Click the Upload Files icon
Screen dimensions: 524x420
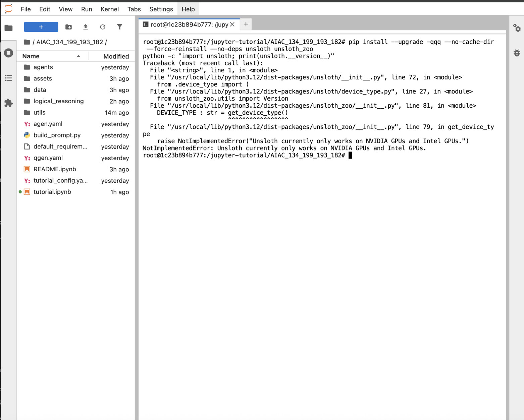point(86,27)
